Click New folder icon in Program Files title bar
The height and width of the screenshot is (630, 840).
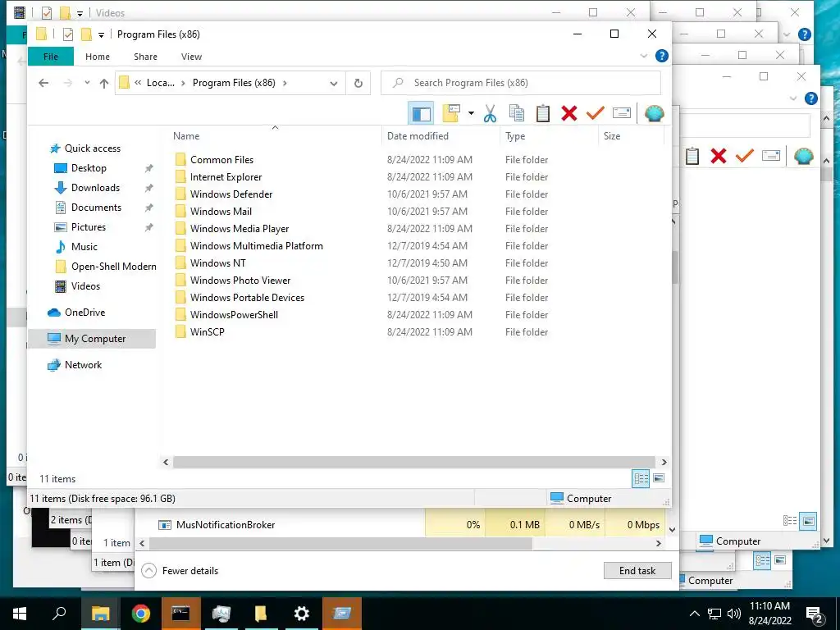[85, 34]
